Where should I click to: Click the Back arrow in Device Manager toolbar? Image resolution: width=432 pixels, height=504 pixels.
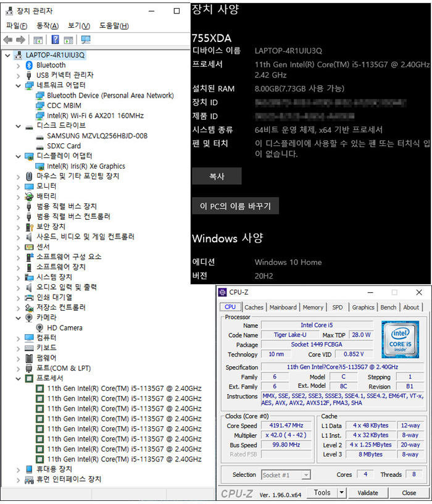(7, 40)
